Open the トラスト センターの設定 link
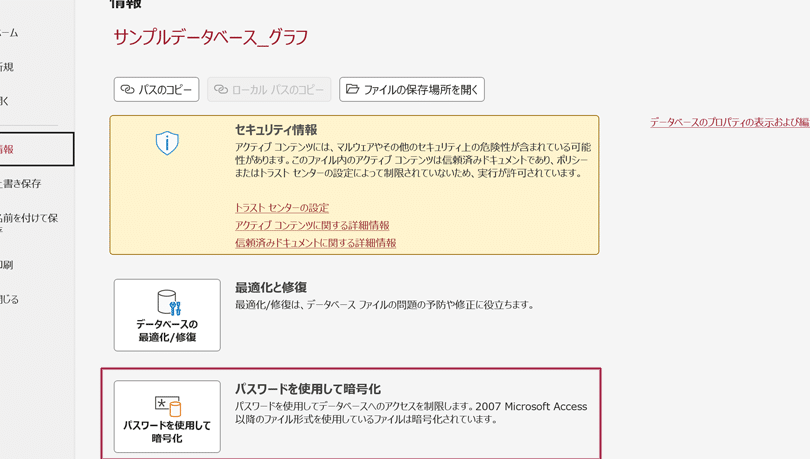Viewport: 810px width, 459px height. [x=281, y=208]
